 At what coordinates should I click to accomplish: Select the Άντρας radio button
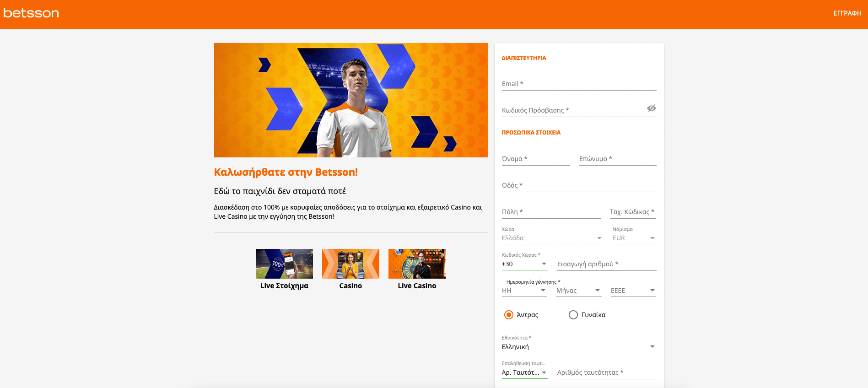pyautogui.click(x=508, y=315)
